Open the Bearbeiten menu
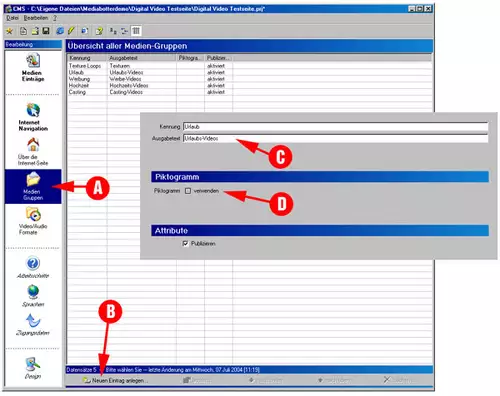The width and height of the screenshot is (500, 396). click(36, 18)
